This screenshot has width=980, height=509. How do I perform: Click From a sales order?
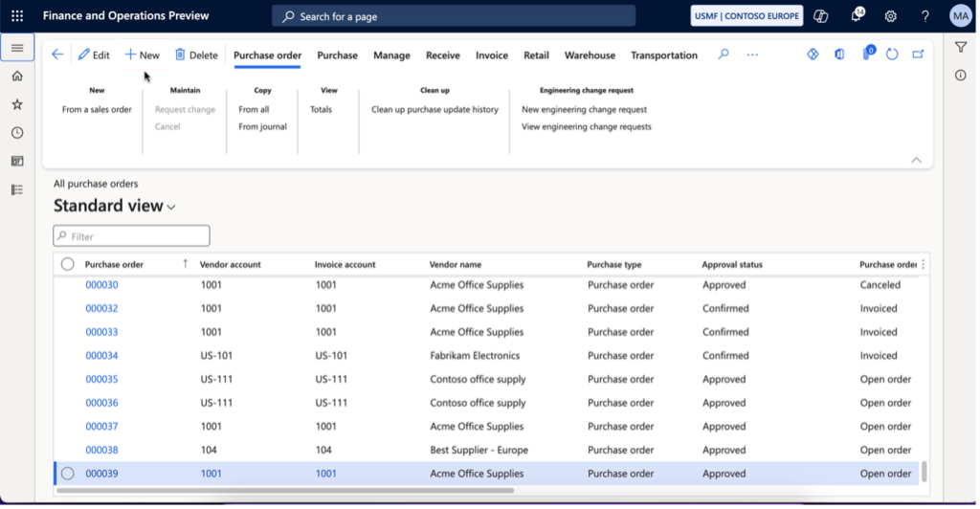(x=97, y=109)
